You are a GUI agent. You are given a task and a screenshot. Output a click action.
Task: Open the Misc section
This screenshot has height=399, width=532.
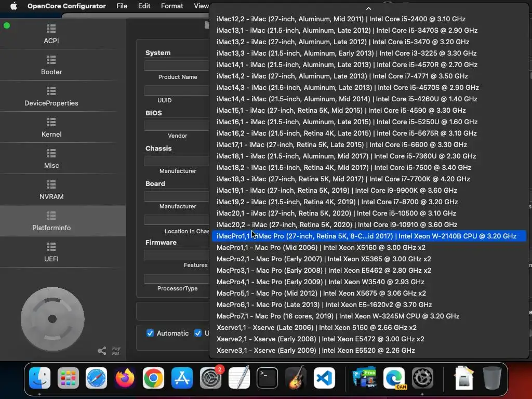(x=51, y=159)
